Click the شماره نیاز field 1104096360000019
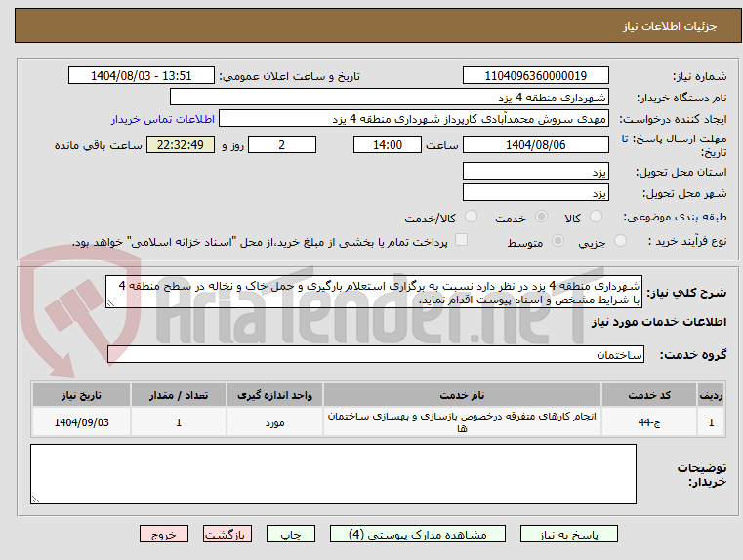Image resolution: width=743 pixels, height=560 pixels. 535,75
